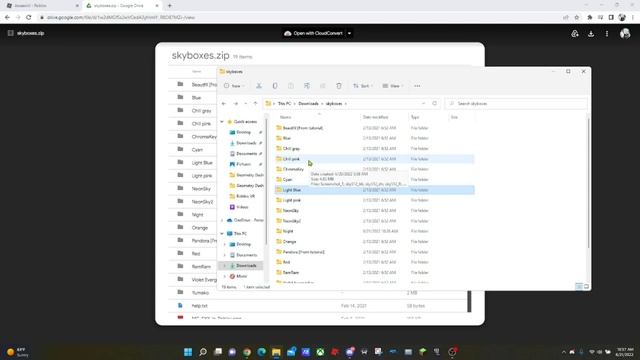Open address bar history dropdown arrow
The width and height of the screenshot is (640, 360).
point(423,104)
